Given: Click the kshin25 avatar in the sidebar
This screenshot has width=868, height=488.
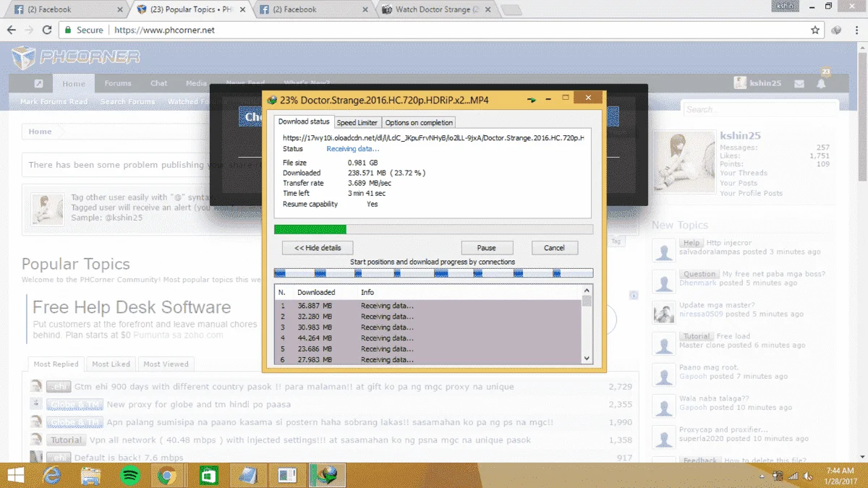Looking at the screenshot, I should (684, 162).
